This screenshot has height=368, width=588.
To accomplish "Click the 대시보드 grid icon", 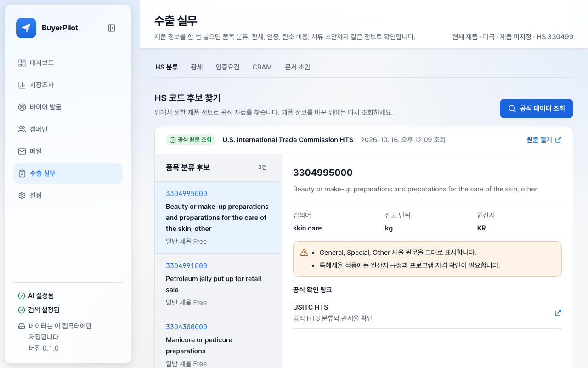I will tap(22, 63).
